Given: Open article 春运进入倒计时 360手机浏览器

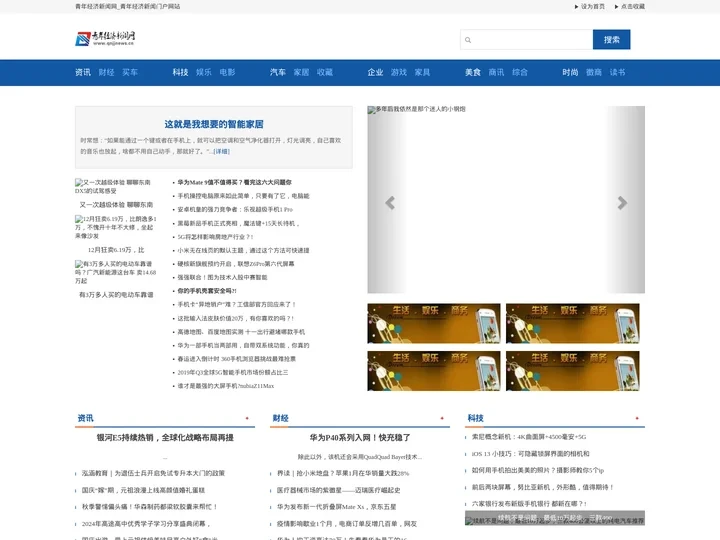Looking at the screenshot, I should [x=236, y=359].
